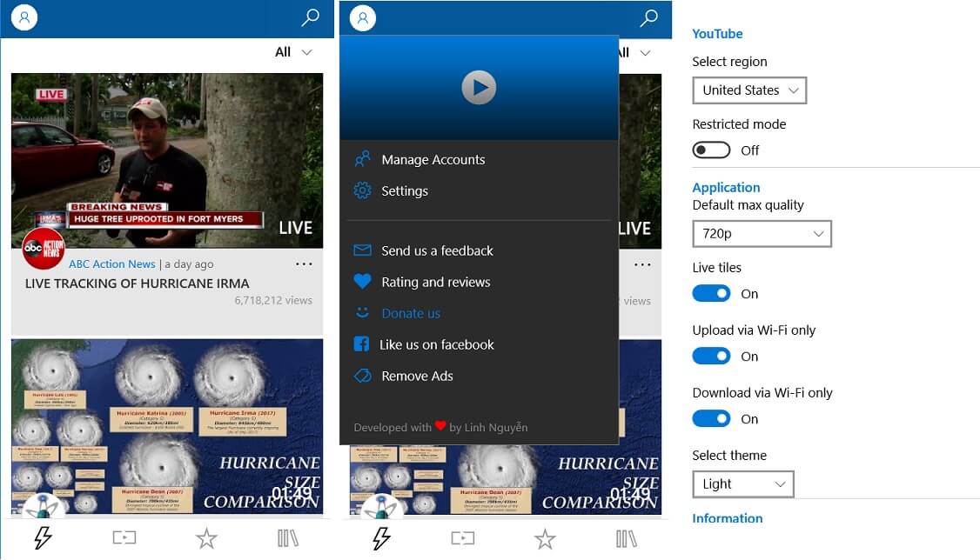Screen dimensions: 980x560
Task: Tap the search magnifier on the middle screen
Action: pyautogui.click(x=648, y=18)
